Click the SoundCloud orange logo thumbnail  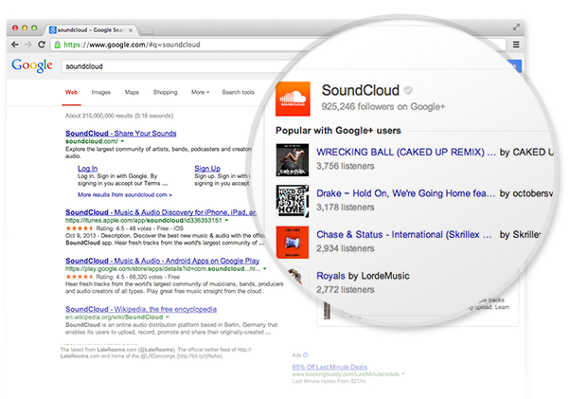point(293,99)
